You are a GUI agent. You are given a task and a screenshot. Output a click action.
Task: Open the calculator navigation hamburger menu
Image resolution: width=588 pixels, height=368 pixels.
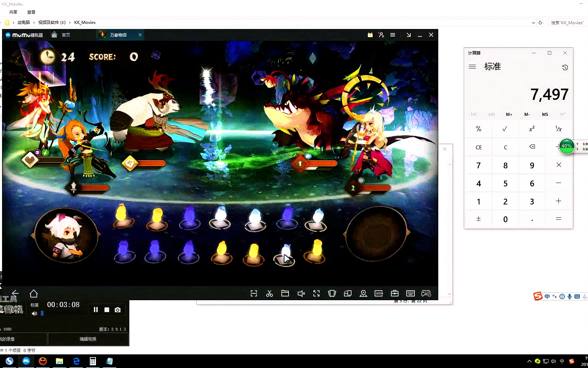472,67
